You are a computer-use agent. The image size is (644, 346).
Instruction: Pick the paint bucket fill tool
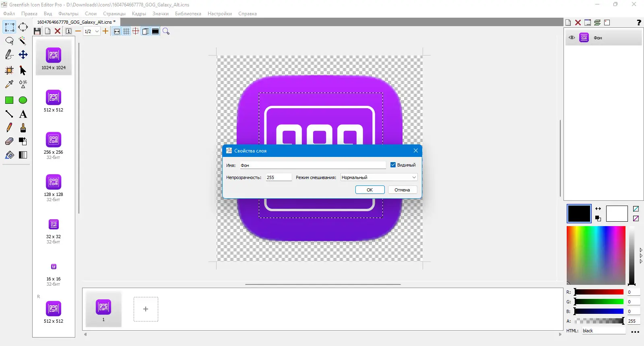tap(10, 155)
